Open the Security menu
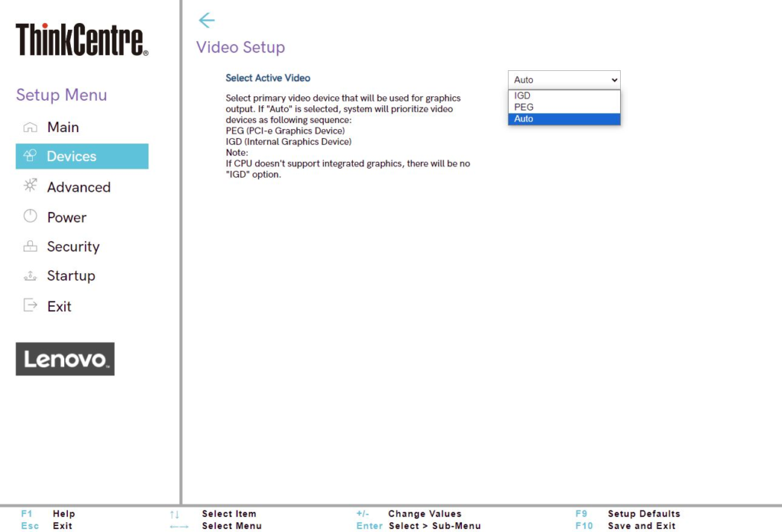The width and height of the screenshot is (782, 532). [73, 247]
